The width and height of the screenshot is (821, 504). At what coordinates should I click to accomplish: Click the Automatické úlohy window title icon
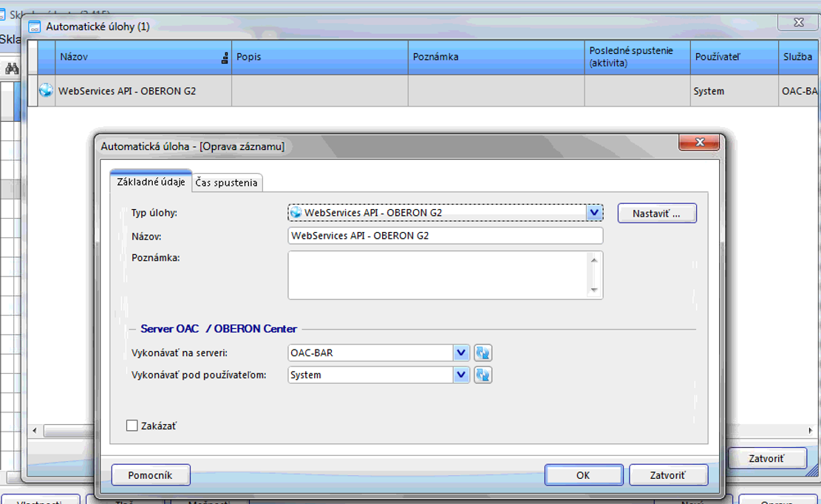click(x=35, y=27)
